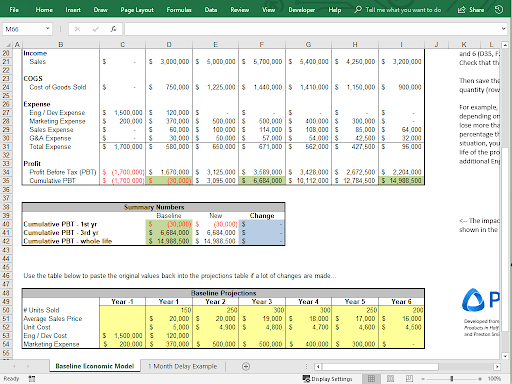The image size is (512, 384).
Task: Switch to Page Layout view icon
Action: pyautogui.click(x=390, y=379)
